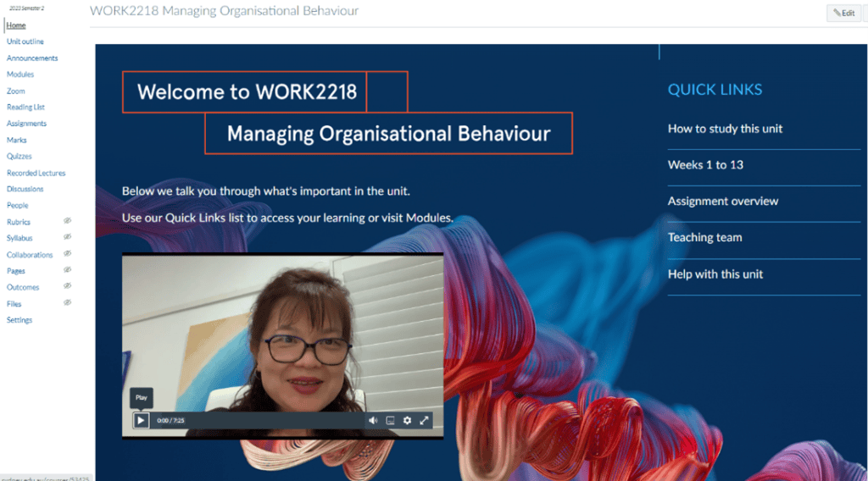868x481 pixels.
Task: Open Quizzes section
Action: click(x=19, y=157)
